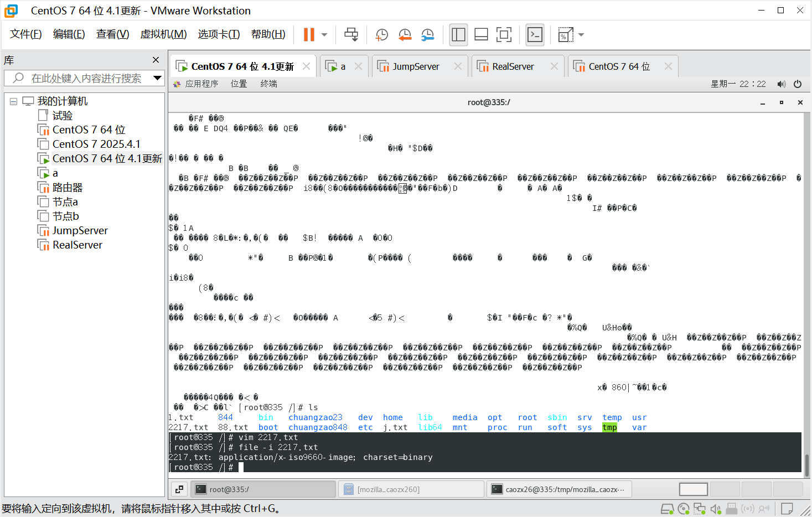Viewport: 812px width, 517px height.
Task: Toggle the library sidebar view
Action: pos(458,34)
